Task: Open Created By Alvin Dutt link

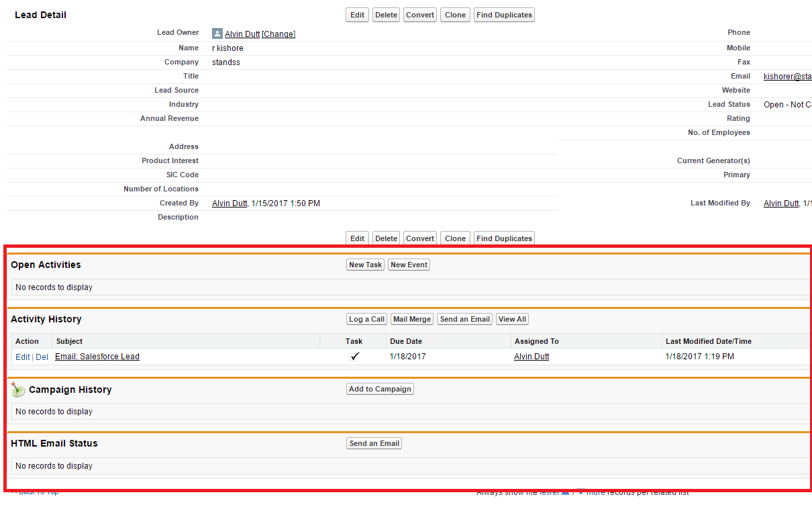Action: pyautogui.click(x=230, y=203)
